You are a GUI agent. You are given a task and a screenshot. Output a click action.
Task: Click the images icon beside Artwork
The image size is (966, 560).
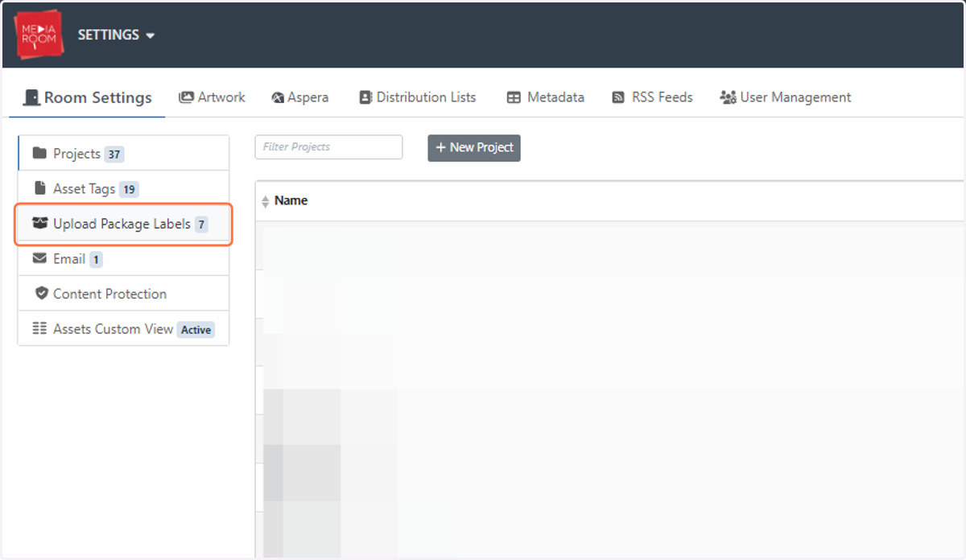point(186,97)
